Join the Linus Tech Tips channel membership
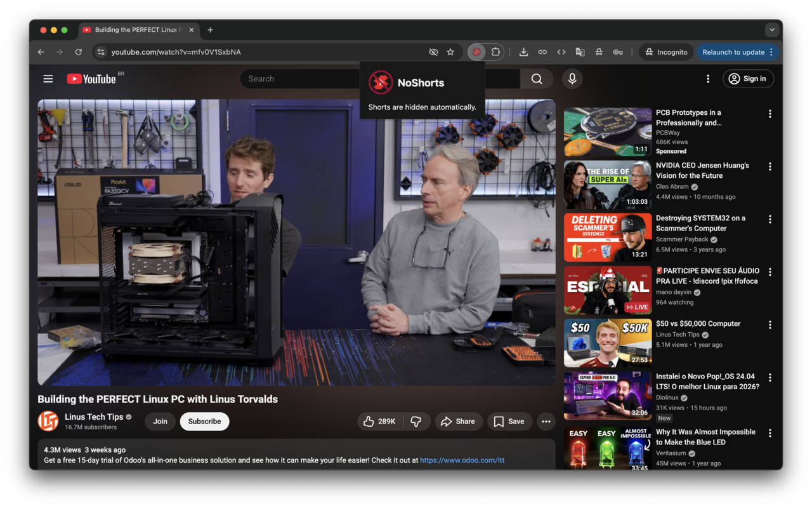The width and height of the screenshot is (812, 508). point(160,422)
